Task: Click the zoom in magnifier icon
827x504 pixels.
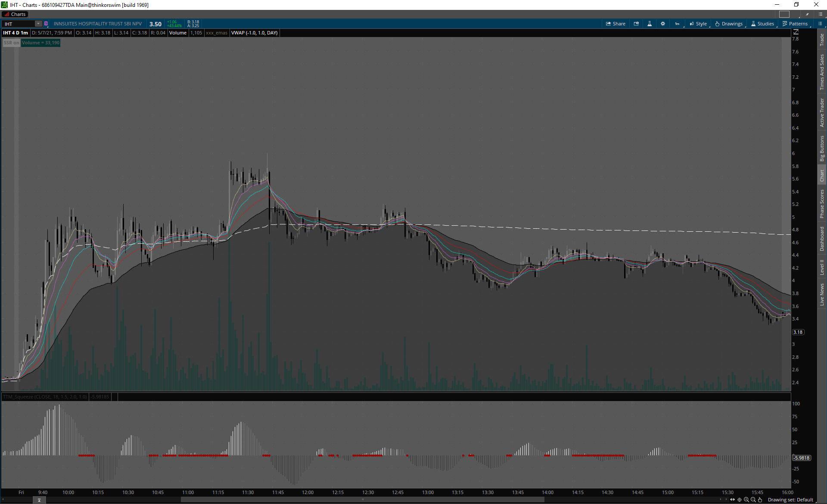Action: [x=746, y=500]
